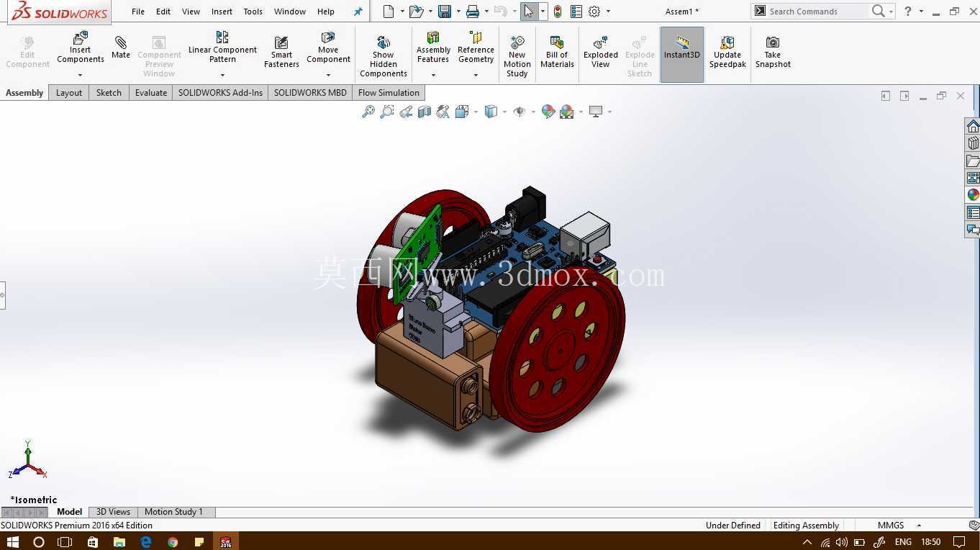Open Windows Action Center notifications
Viewport: 980px width, 550px height.
pos(959,541)
